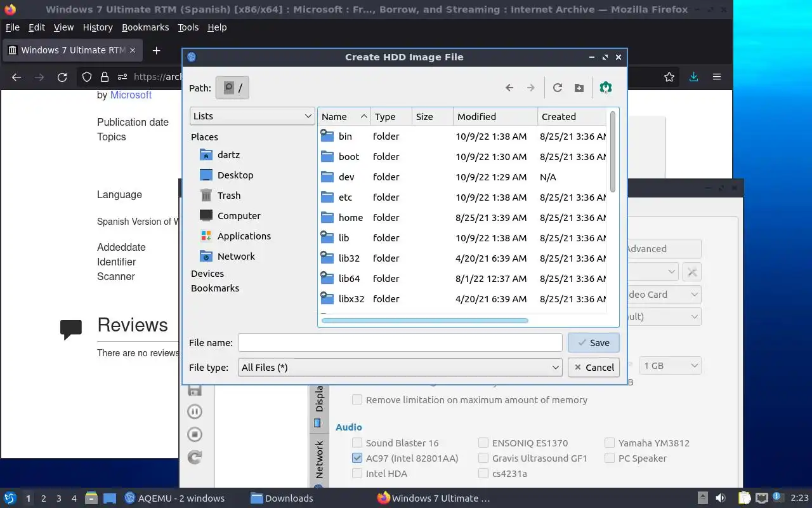Open the History menu

(x=98, y=27)
